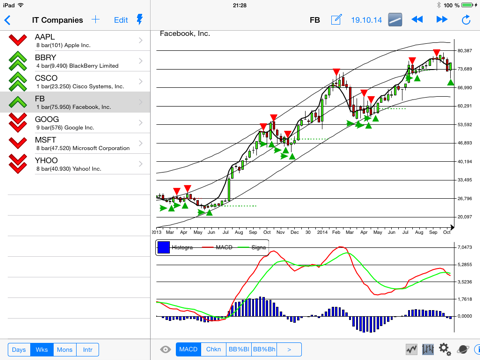Step back with the rewind double-arrow icon
The width and height of the screenshot is (480, 360).
point(417,20)
